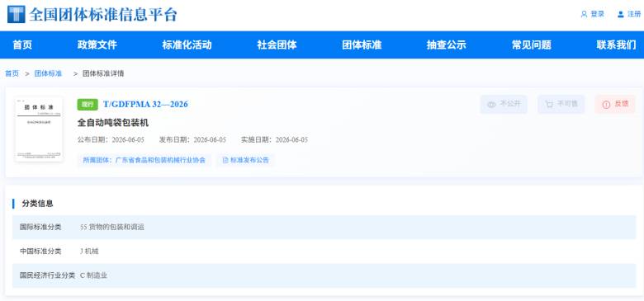The height and width of the screenshot is (301, 644).
Task: Open the 首页 navigation menu
Action: coord(22,45)
